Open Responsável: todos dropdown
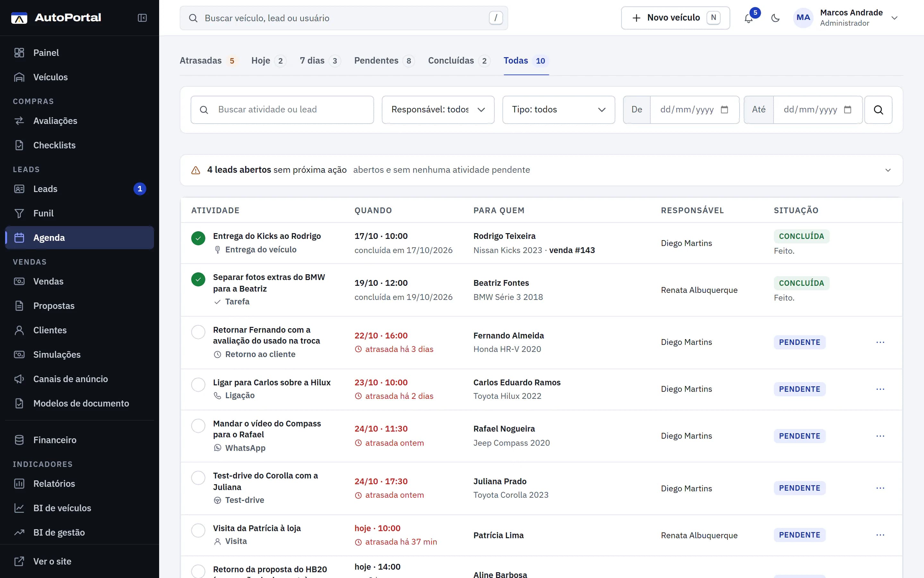The height and width of the screenshot is (578, 924). click(438, 110)
